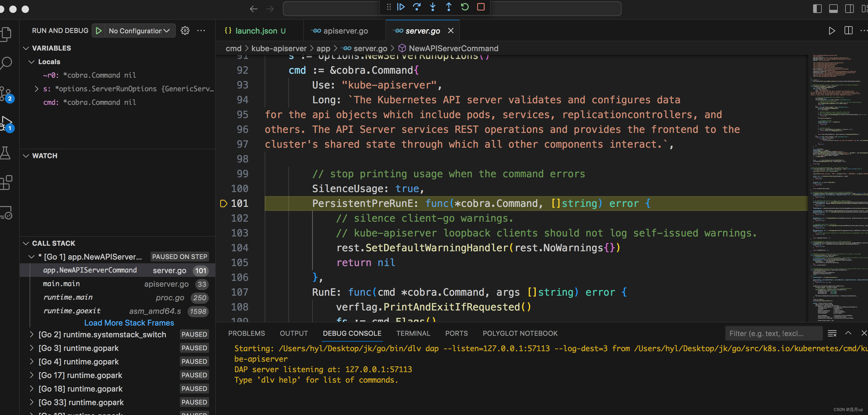The image size is (868, 415).
Task: Open the TERMINAL panel tab
Action: tap(413, 334)
